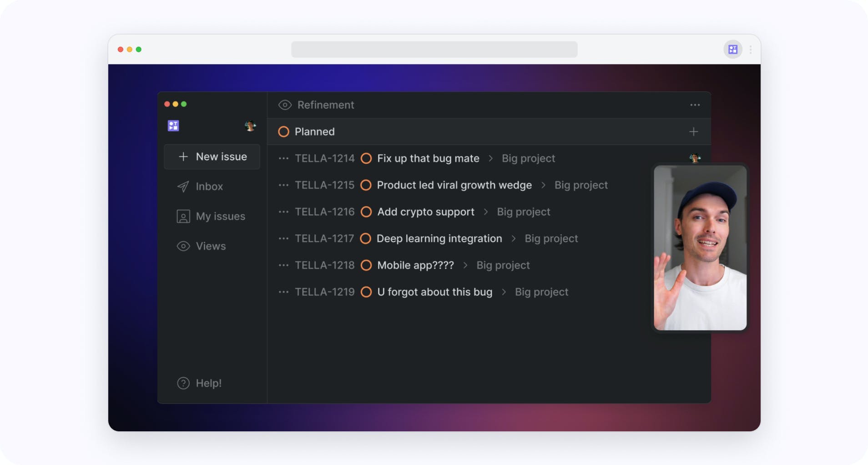The height and width of the screenshot is (465, 868).
Task: Click the webcam video bubble of the presenter
Action: pos(700,248)
